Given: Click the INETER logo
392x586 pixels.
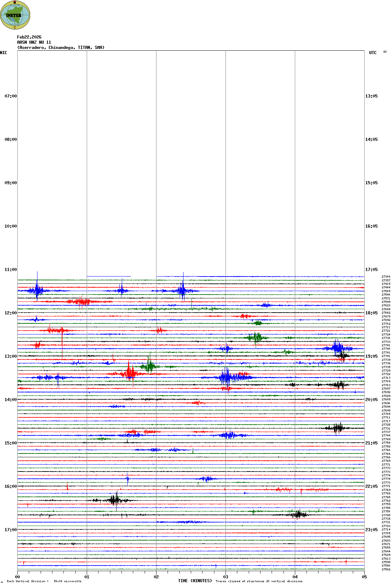Looking at the screenshot, I should (15, 15).
